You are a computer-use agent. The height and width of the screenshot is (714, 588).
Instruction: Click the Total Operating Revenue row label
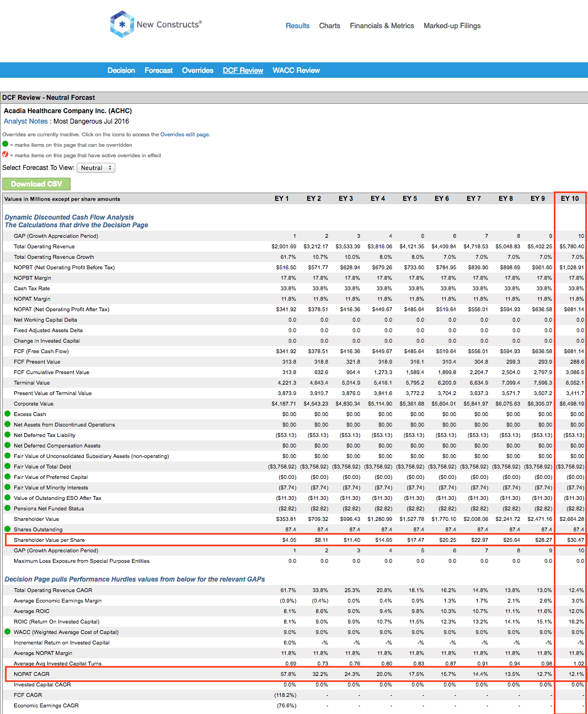pos(44,246)
